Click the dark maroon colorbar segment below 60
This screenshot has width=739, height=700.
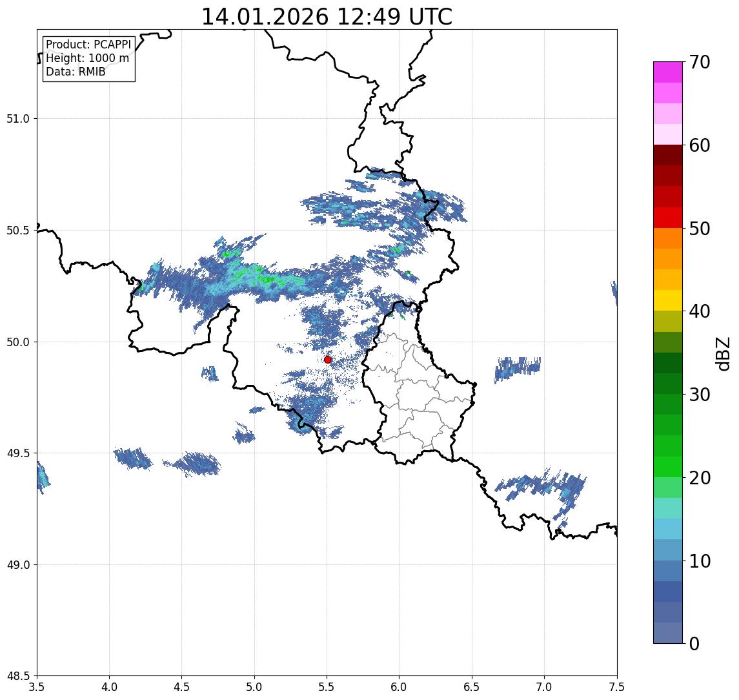tap(668, 155)
